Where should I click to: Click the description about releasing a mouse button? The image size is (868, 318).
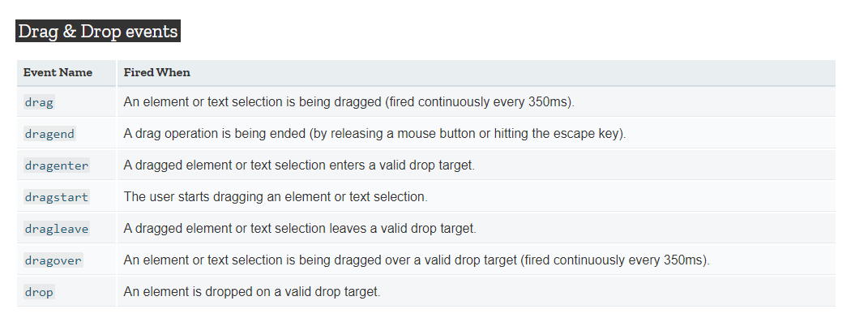pyautogui.click(x=374, y=134)
